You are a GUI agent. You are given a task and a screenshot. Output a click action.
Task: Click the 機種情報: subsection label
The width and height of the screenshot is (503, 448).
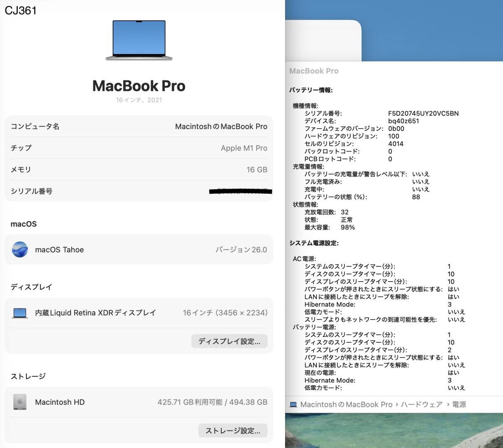[x=306, y=106]
